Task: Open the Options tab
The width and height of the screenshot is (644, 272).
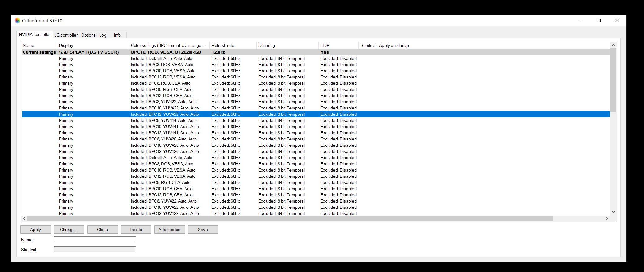Action: point(88,35)
